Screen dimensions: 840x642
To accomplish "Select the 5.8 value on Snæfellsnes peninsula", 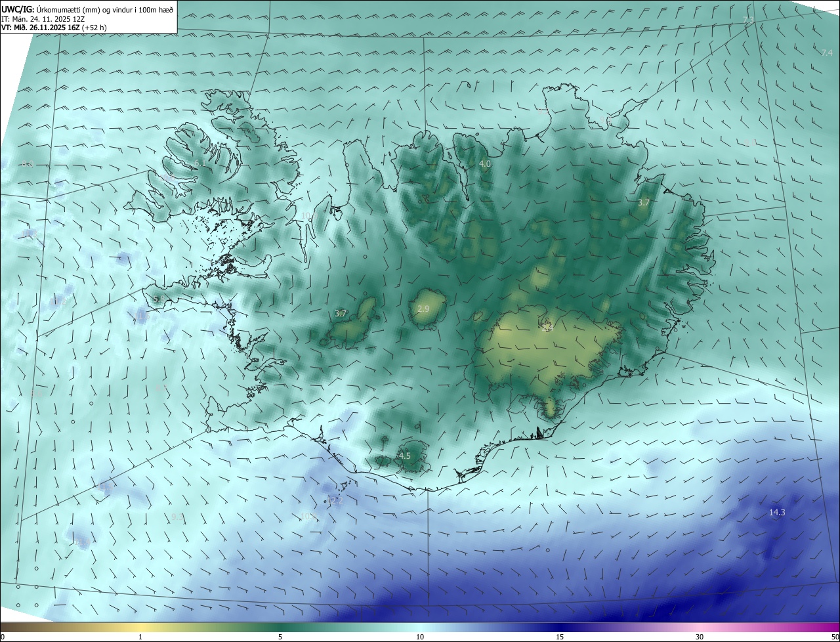I will [x=159, y=299].
